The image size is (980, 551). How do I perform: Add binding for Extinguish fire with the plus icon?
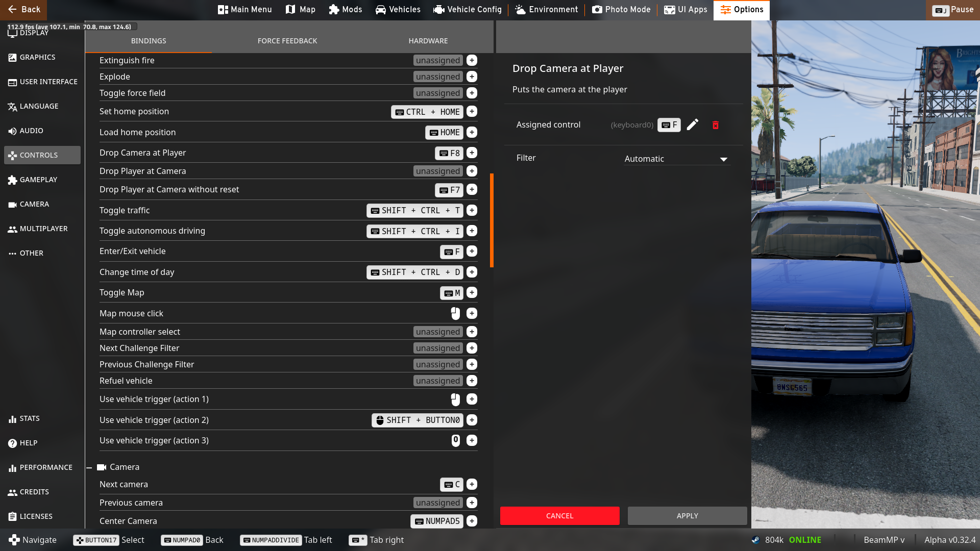point(472,60)
